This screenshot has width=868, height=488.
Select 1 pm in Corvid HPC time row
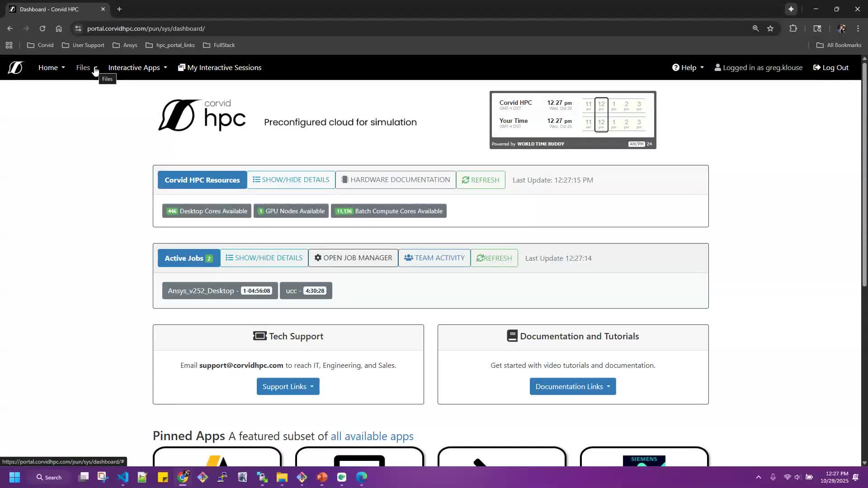click(x=614, y=105)
